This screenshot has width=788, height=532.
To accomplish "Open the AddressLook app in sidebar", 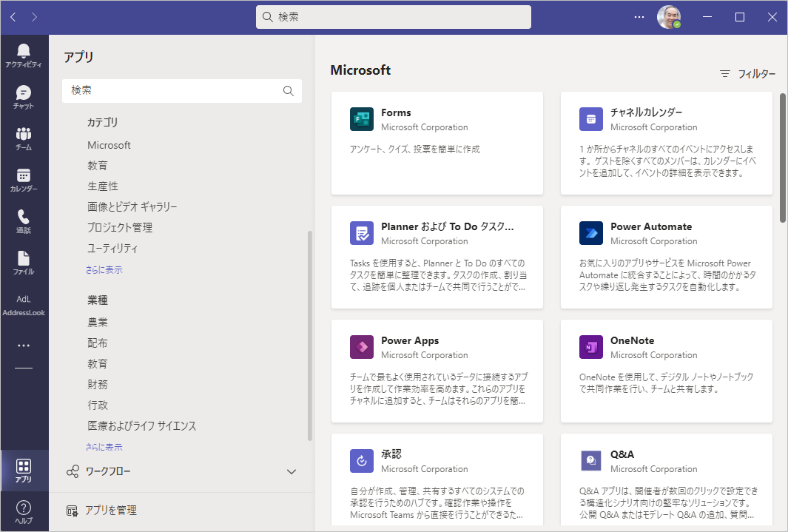I will pyautogui.click(x=24, y=306).
